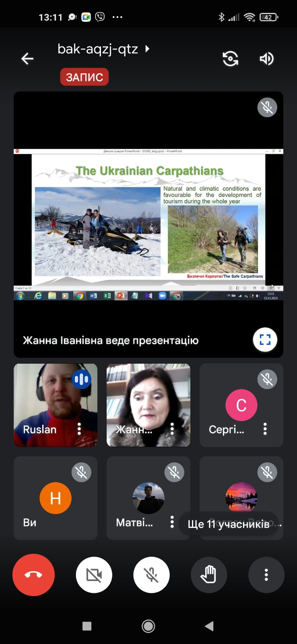The height and width of the screenshot is (644, 297).
Task: Open Матві... three-dot options
Action: coord(172,522)
